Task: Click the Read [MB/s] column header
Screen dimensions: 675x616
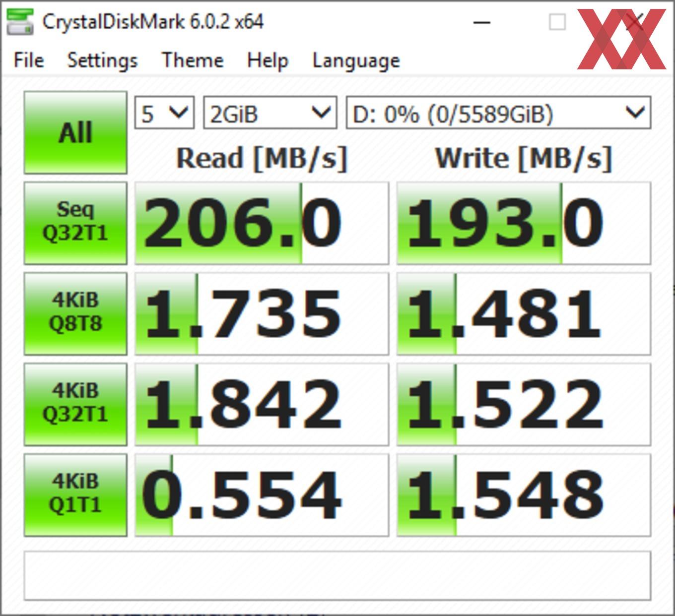Action: pos(262,159)
